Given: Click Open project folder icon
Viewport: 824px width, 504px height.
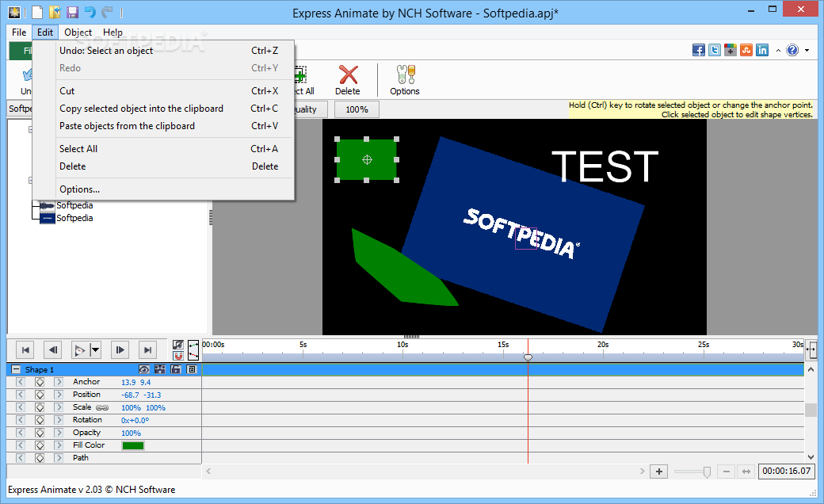Looking at the screenshot, I should [x=55, y=12].
